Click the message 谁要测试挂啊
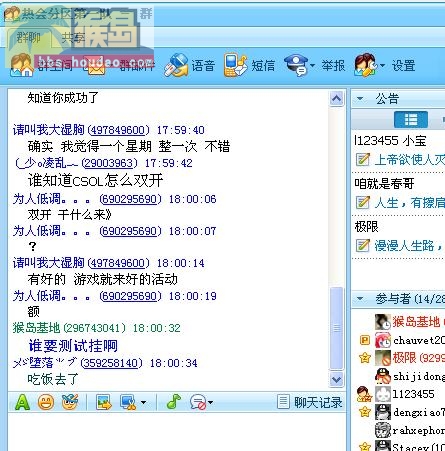Screen dimensions: 445x451 (x=73, y=346)
